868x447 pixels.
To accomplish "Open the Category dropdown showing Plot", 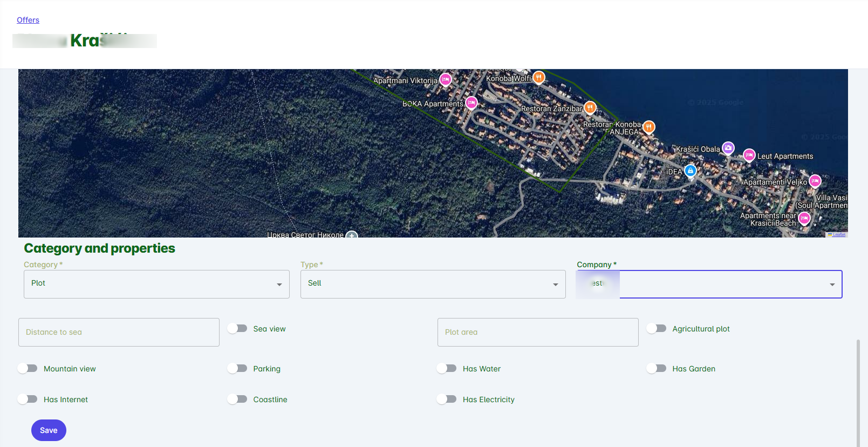I will coord(156,284).
